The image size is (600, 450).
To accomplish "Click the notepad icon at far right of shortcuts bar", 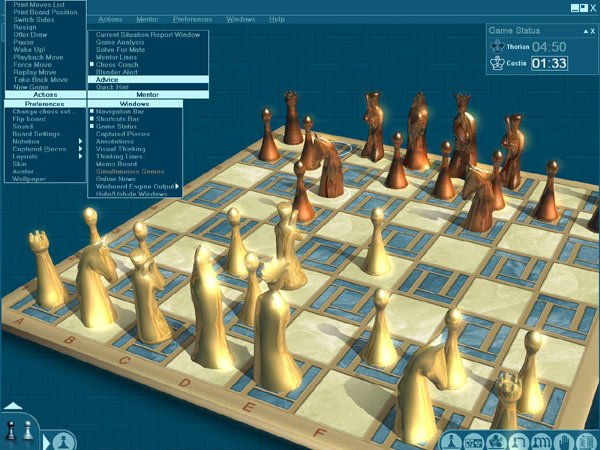I will coord(588,441).
